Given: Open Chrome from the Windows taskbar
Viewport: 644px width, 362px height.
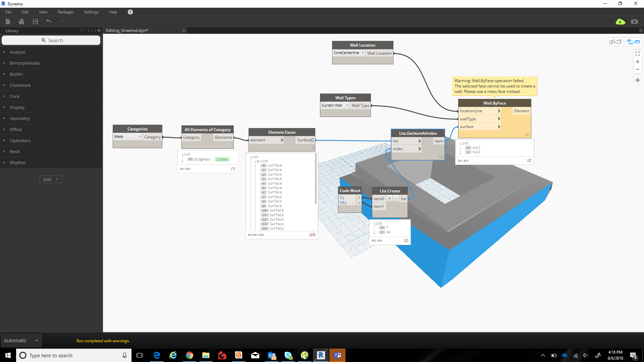Looking at the screenshot, I should click(190, 355).
